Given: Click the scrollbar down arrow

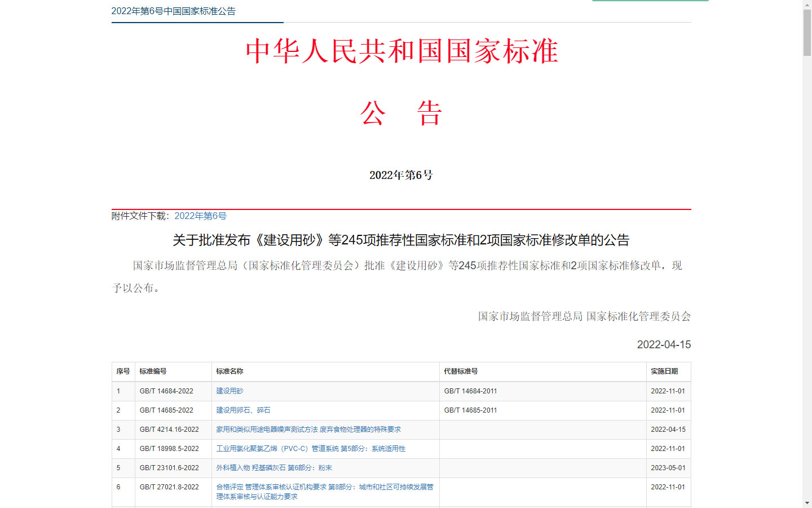Looking at the screenshot, I should tap(807, 503).
